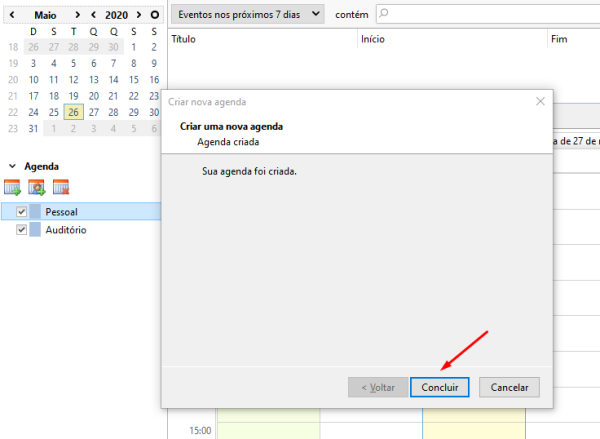600x439 pixels.
Task: Go to next year after 2020
Action: pos(139,15)
